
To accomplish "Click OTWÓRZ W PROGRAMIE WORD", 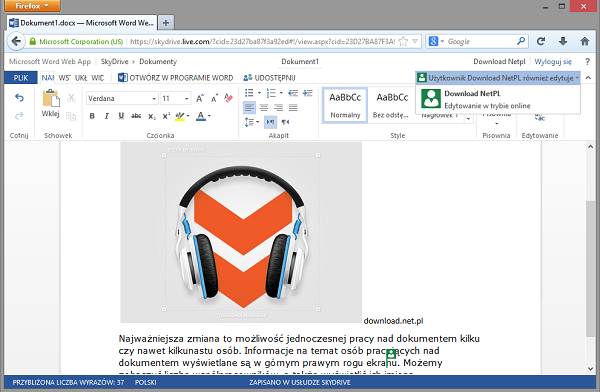I will [x=176, y=78].
